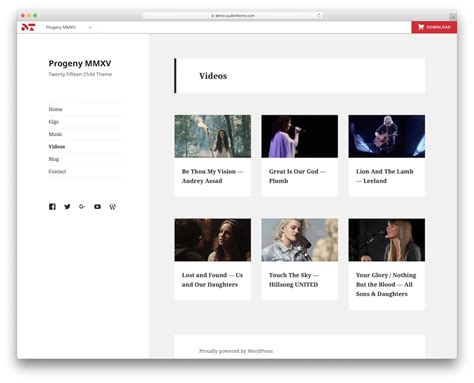The width and height of the screenshot is (474, 383).
Task: Open the Google Plus social icon
Action: 82,207
